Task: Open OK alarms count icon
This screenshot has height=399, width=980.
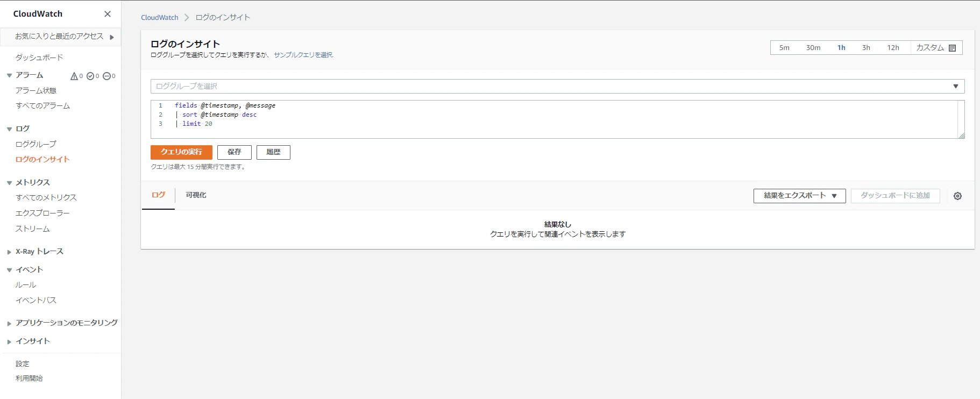Action: [90, 76]
